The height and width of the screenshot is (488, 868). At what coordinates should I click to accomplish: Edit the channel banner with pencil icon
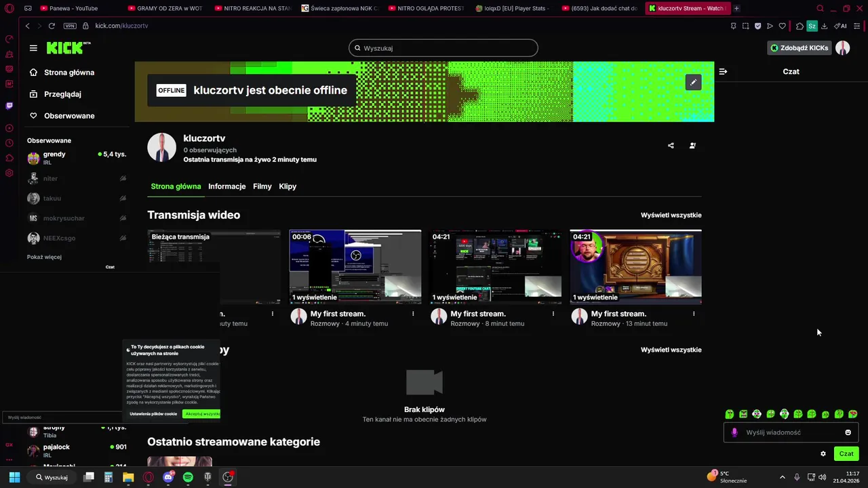[693, 82]
